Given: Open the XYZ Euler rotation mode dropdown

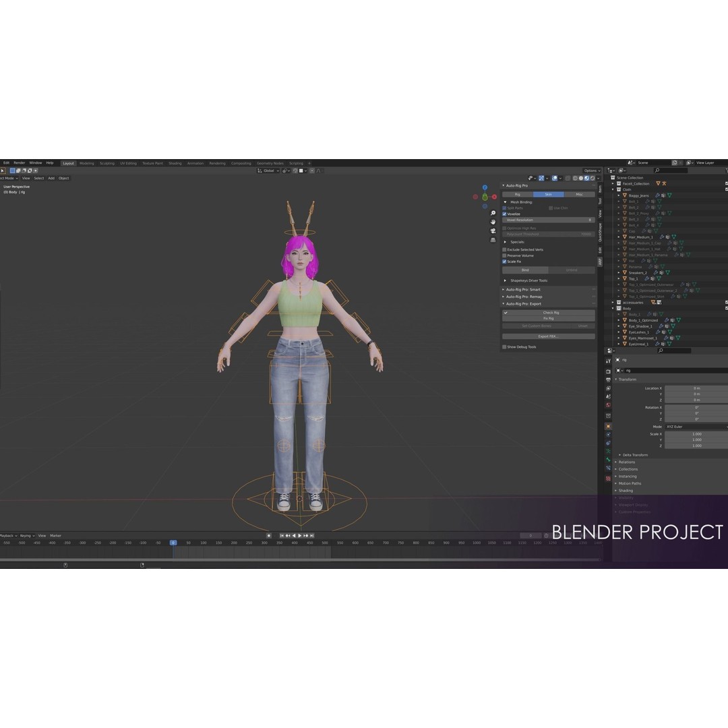Looking at the screenshot, I should coord(696,427).
